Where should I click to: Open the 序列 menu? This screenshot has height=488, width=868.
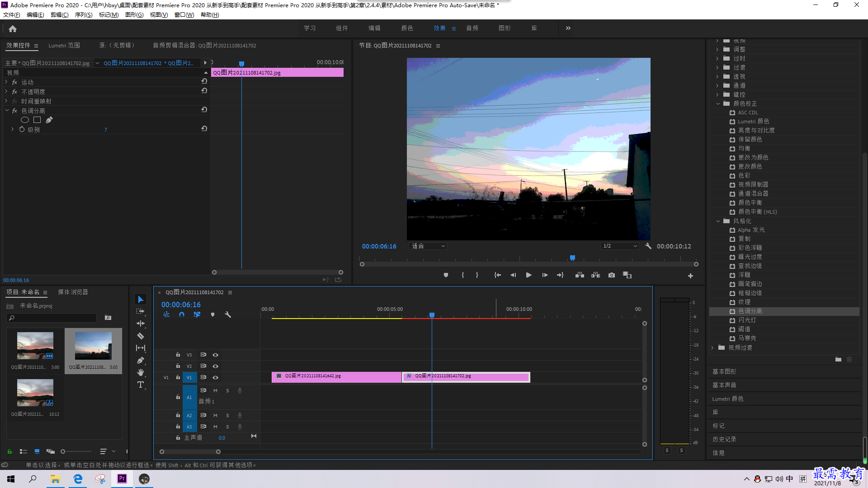[83, 15]
